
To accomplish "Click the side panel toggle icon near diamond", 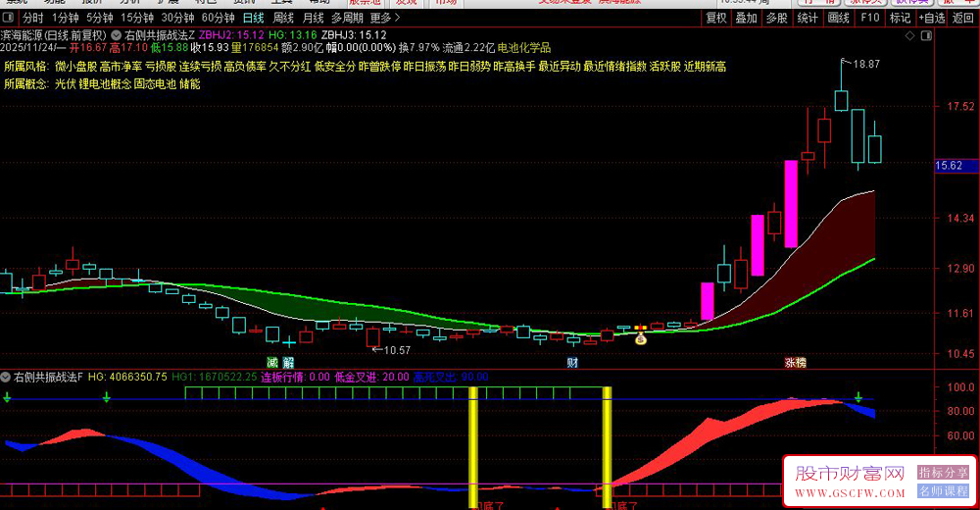I will click(926, 35).
